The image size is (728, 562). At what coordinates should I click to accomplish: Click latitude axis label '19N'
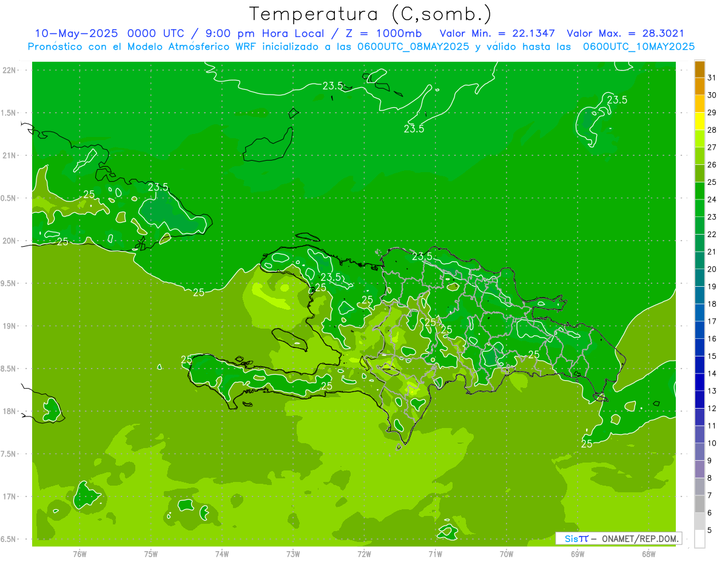(x=9, y=326)
